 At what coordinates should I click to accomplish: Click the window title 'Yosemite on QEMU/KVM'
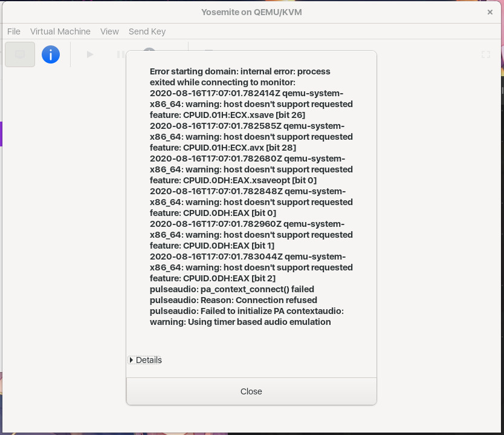(x=251, y=12)
